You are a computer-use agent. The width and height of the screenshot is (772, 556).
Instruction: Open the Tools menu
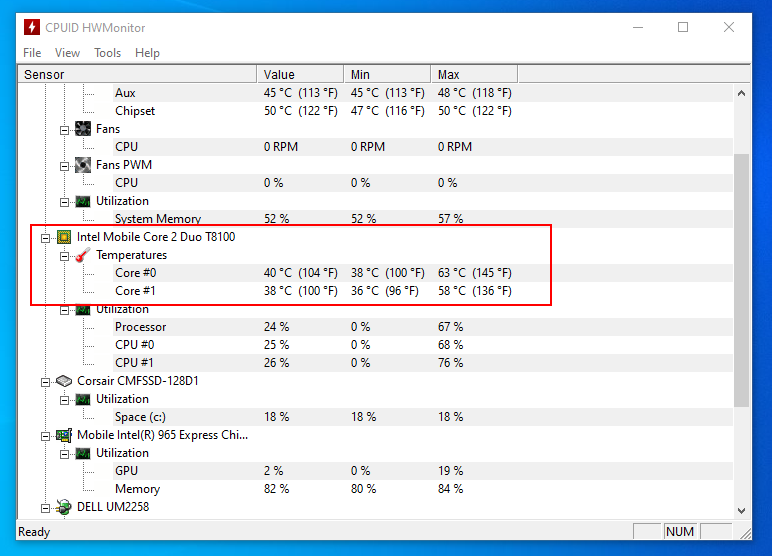[x=107, y=53]
